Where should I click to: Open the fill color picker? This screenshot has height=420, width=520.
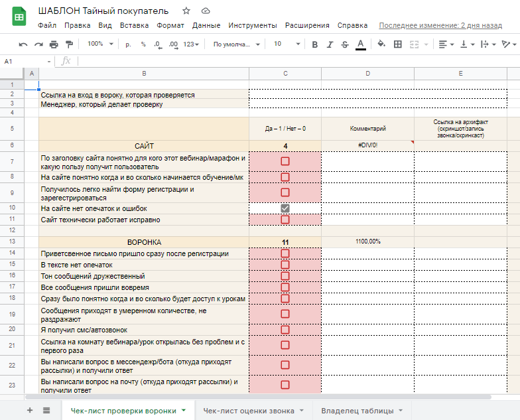381,44
